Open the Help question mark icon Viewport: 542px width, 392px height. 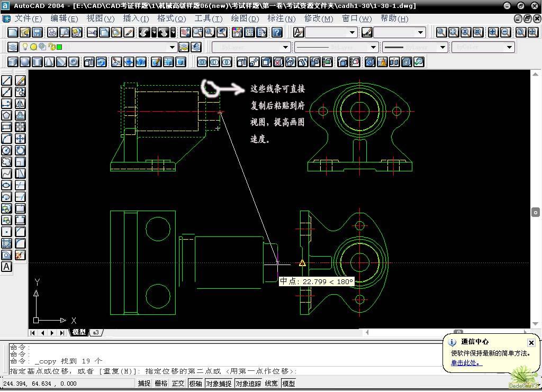(x=277, y=32)
